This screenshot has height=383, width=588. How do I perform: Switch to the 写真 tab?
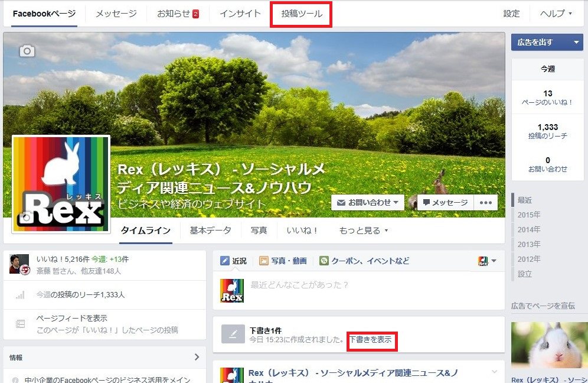(259, 230)
